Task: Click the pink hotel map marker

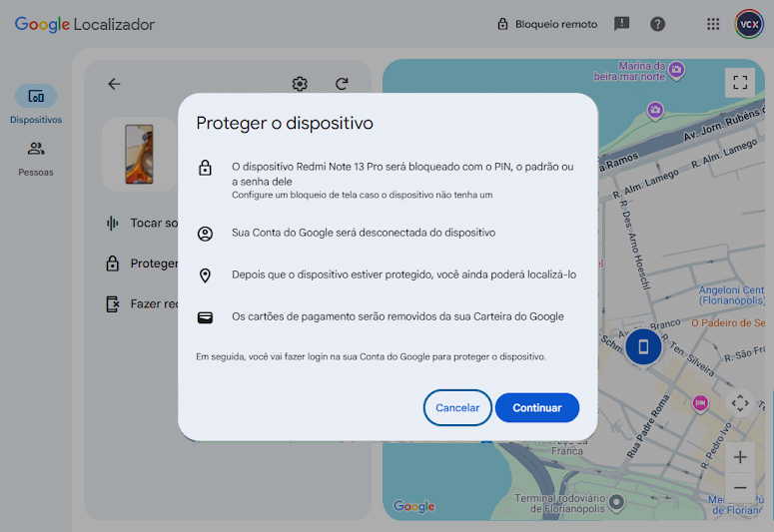Action: 700,403
